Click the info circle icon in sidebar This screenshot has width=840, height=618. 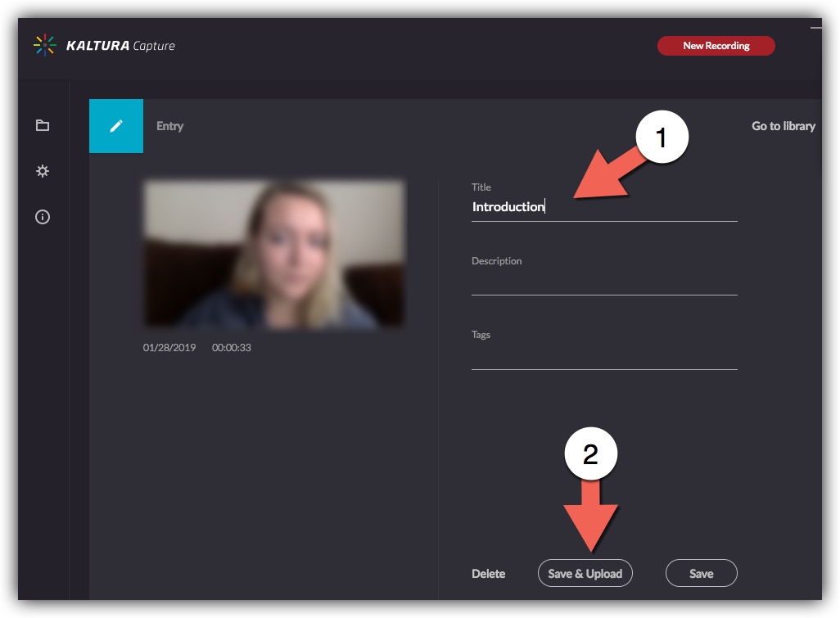(x=43, y=217)
